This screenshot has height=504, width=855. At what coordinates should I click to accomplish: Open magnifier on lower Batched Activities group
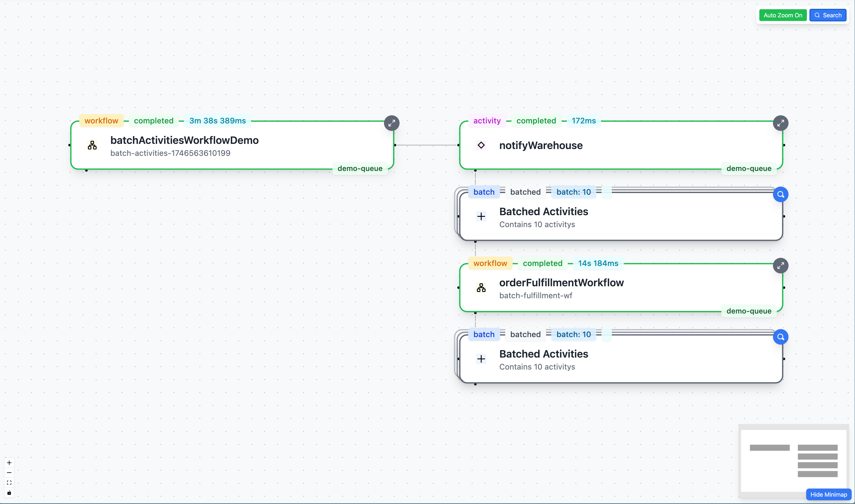(781, 337)
